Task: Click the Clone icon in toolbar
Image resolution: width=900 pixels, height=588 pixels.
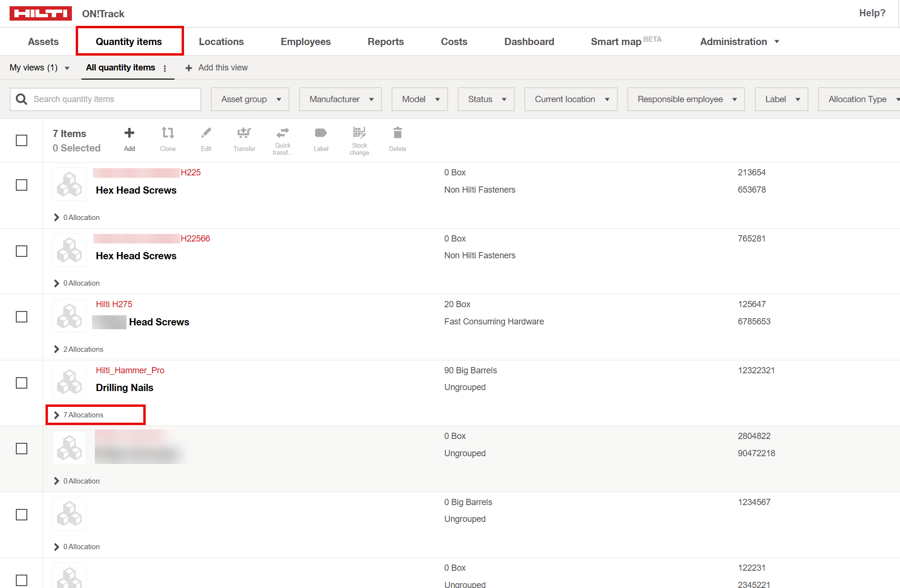Action: tap(168, 133)
